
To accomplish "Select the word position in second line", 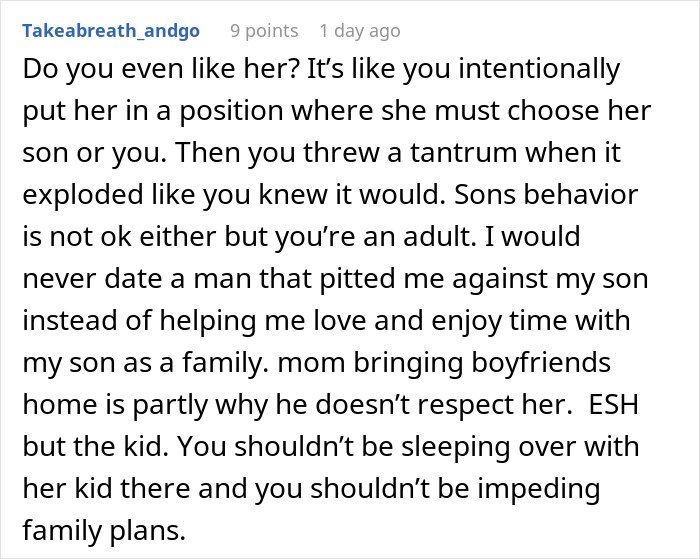I will [231, 111].
